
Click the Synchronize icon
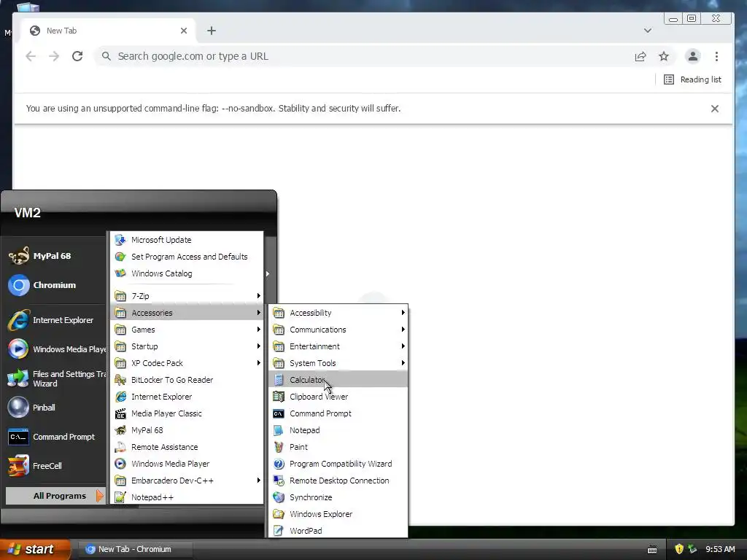point(279,497)
